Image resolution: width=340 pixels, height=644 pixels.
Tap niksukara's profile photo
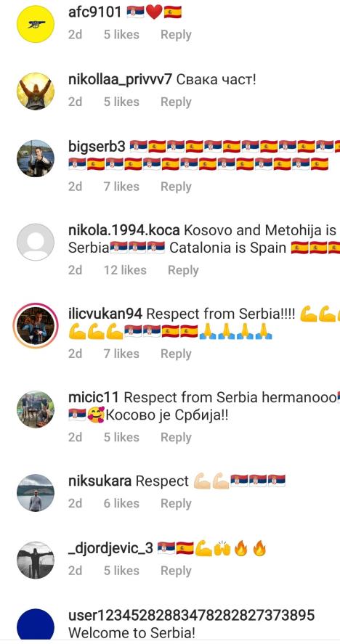click(x=36, y=493)
